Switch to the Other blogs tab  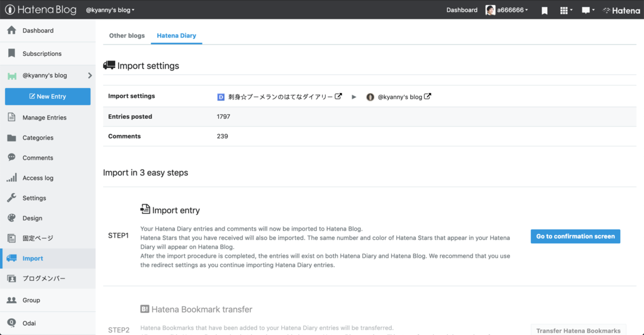click(x=127, y=36)
